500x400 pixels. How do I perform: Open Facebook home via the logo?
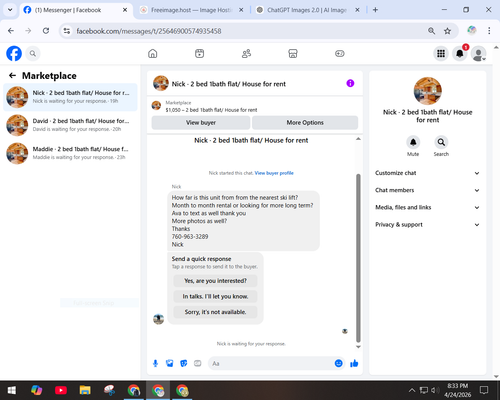(x=14, y=53)
